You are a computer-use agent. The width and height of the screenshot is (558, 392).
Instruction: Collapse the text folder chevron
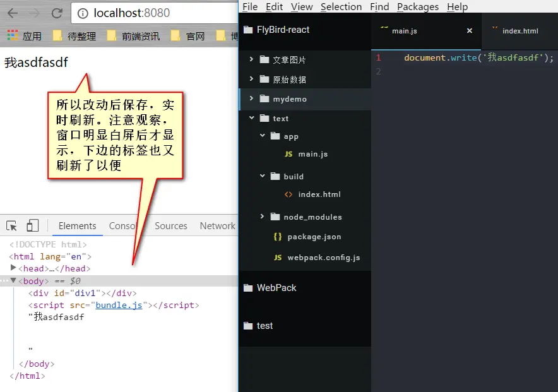pos(252,118)
